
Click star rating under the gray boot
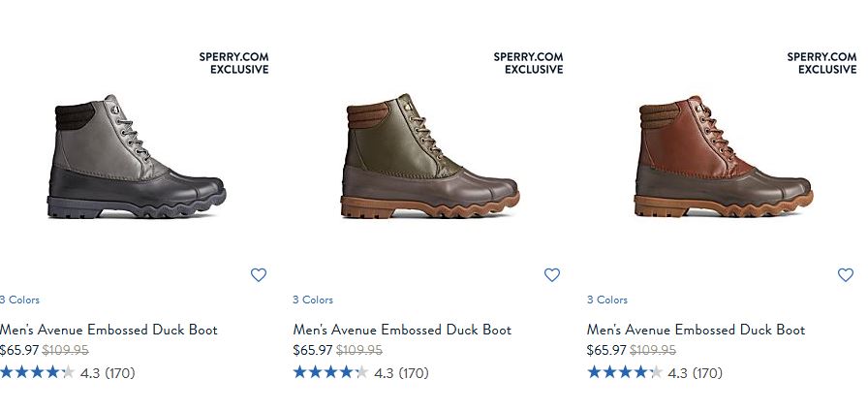point(37,372)
